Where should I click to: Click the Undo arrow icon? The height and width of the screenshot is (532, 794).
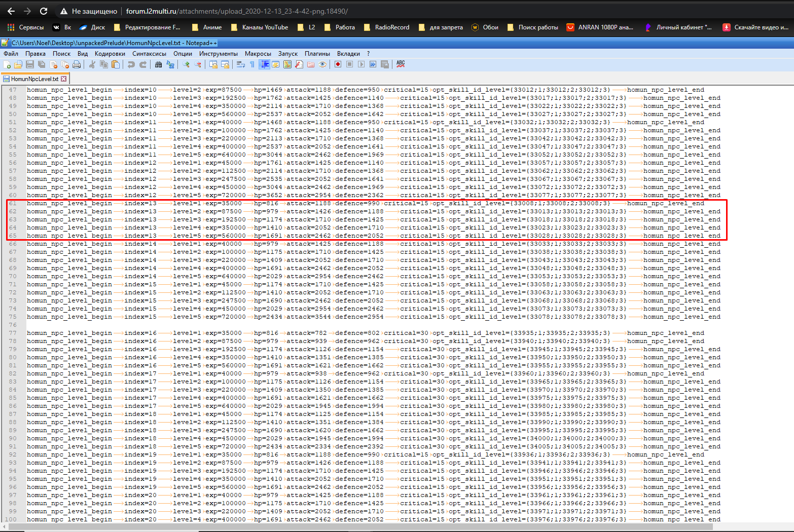point(131,64)
